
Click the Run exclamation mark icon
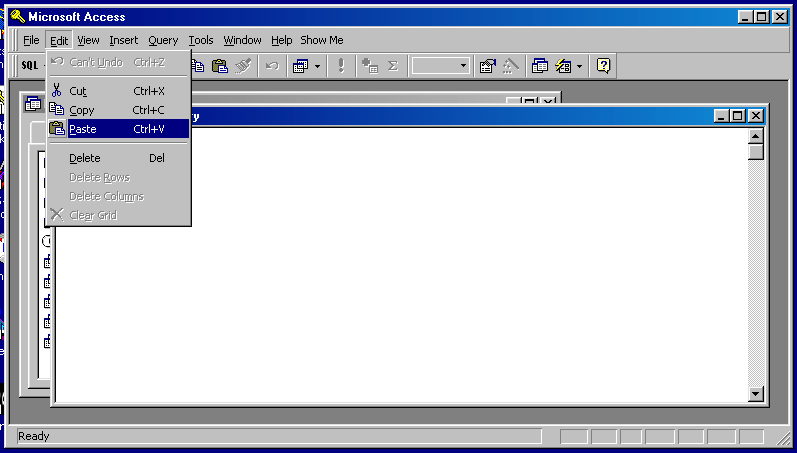coord(341,66)
